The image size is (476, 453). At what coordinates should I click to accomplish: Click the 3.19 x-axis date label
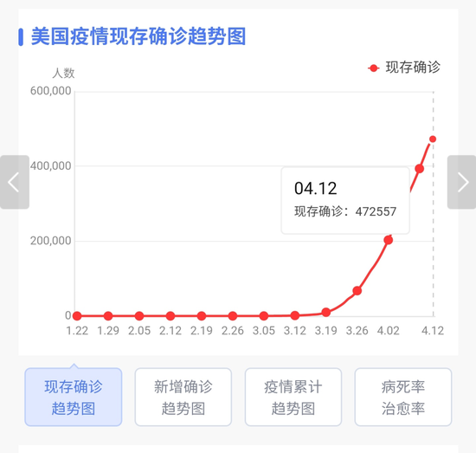326,331
